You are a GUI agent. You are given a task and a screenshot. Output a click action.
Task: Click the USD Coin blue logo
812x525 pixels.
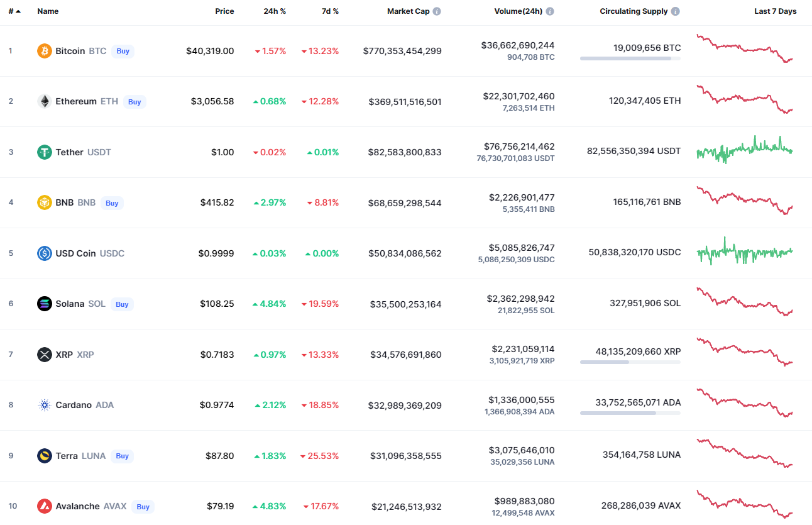[x=45, y=253]
